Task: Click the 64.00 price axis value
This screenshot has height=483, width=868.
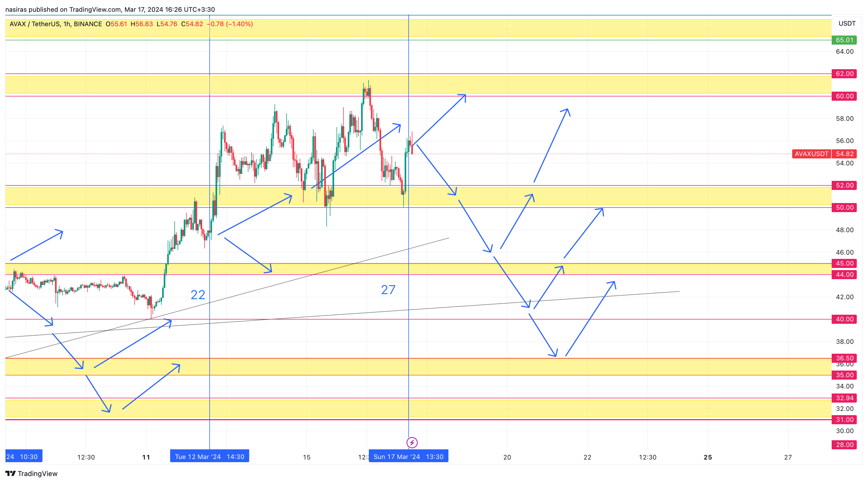Action: pyautogui.click(x=845, y=51)
